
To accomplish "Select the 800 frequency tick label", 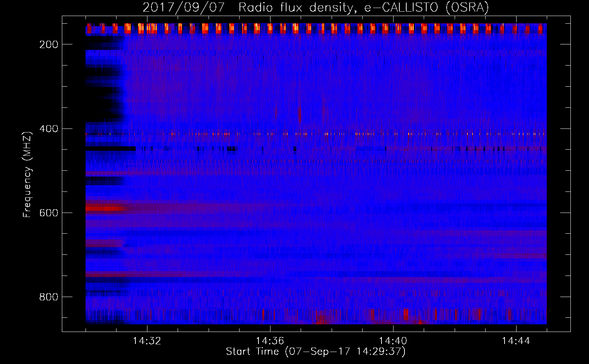I will (49, 297).
